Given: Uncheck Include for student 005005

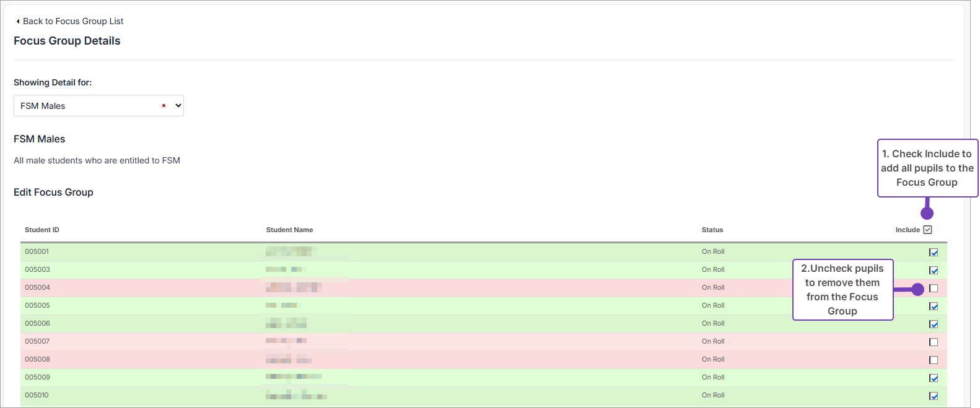Looking at the screenshot, I should 934,306.
